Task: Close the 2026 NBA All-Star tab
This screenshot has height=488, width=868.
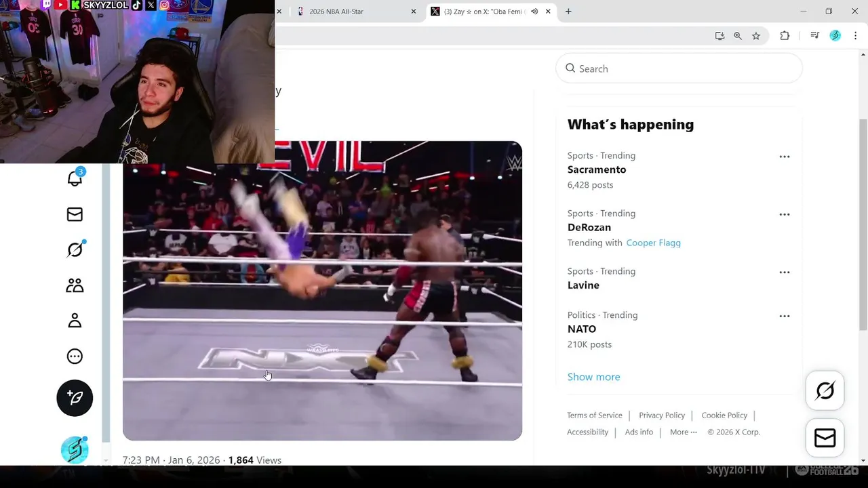Action: point(414,12)
